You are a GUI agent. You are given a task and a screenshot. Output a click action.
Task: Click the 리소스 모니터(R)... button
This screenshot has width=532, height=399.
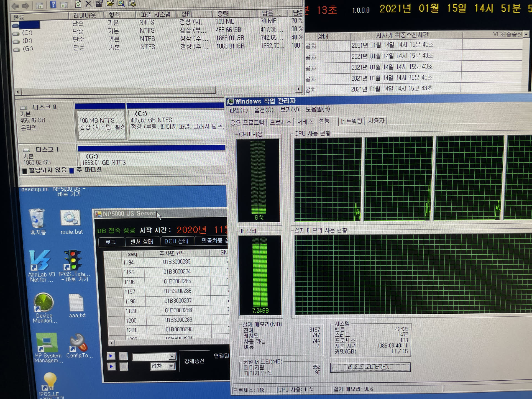point(370,367)
